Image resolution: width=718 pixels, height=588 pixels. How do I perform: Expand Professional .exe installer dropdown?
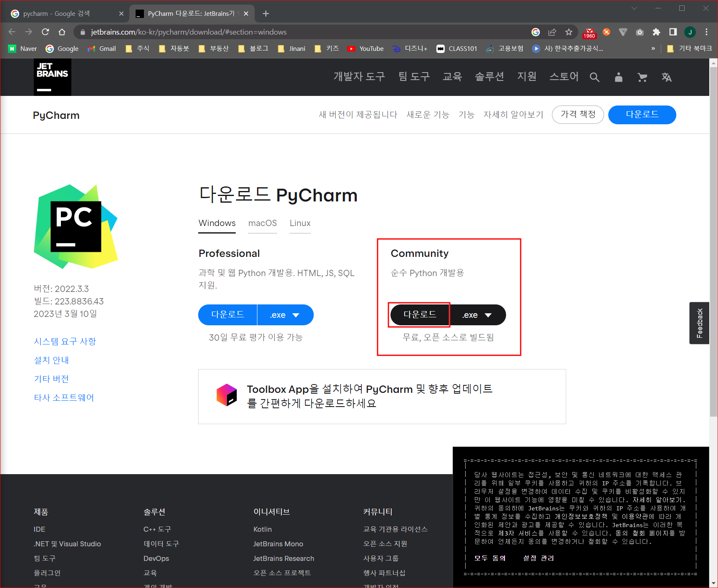click(x=285, y=315)
